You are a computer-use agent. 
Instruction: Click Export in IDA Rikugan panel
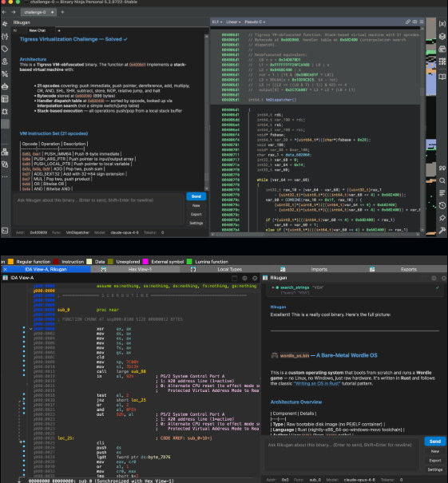(x=435, y=461)
